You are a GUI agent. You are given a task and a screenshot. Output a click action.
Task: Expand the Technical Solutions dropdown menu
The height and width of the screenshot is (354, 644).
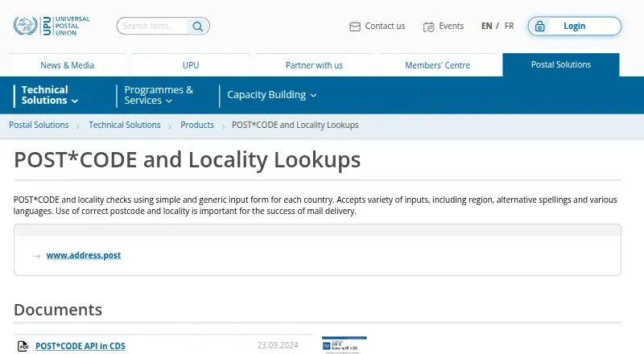[50, 95]
